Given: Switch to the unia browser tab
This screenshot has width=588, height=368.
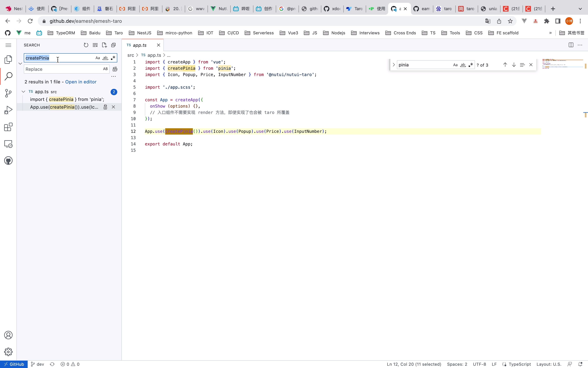Looking at the screenshot, I should pos(489,9).
